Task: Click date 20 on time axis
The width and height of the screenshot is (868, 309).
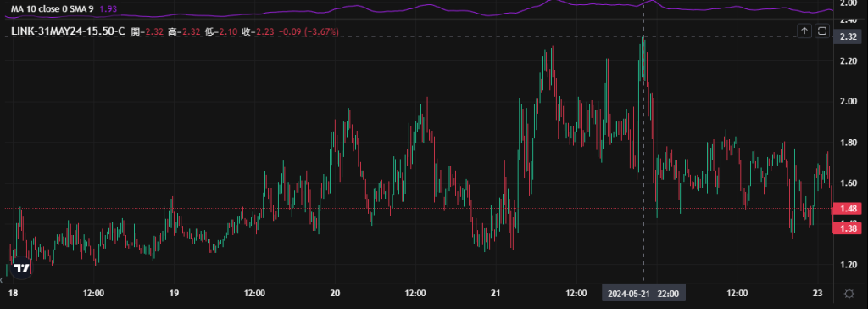Action: [334, 293]
